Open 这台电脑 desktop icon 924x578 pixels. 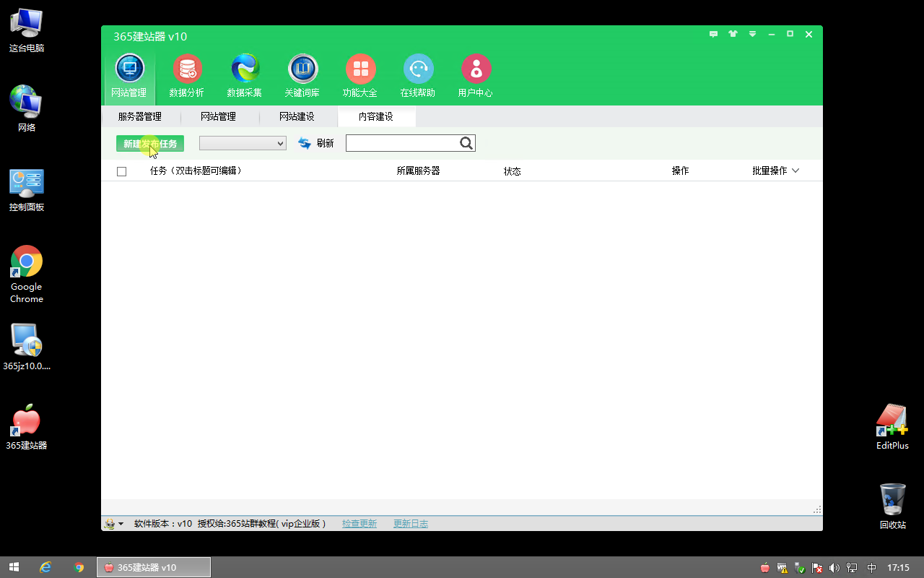[x=27, y=30]
